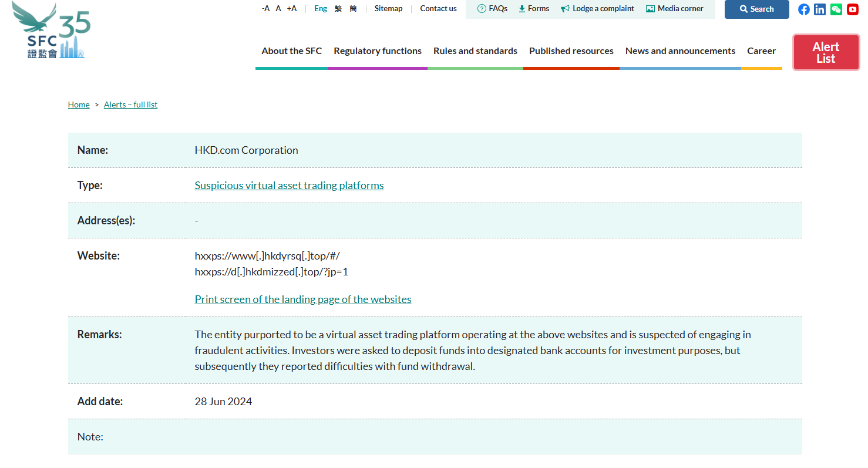Click the SFC 35 logo
Viewport: 868px width, 468px height.
52,31
